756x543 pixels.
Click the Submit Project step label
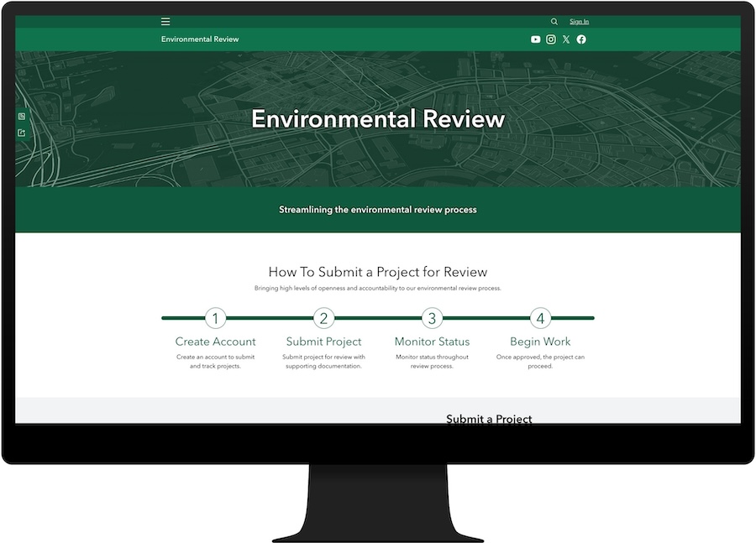coord(323,342)
